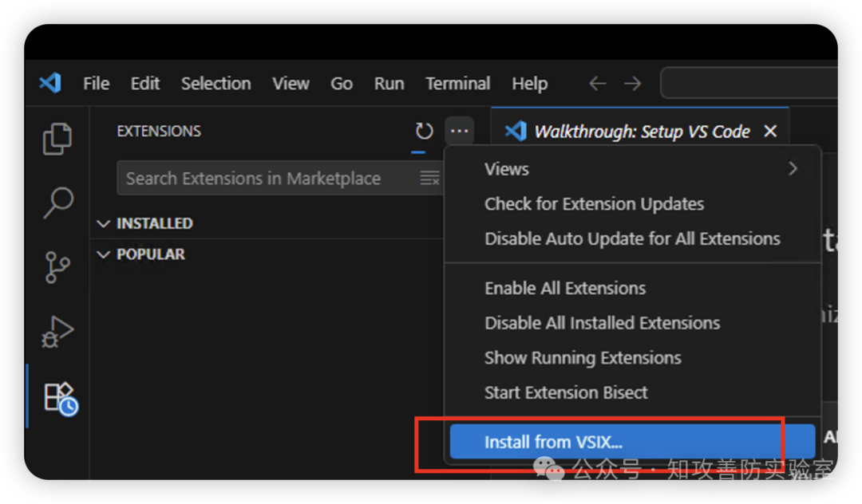Choose Disable All Installed Extensions
Image resolution: width=862 pixels, height=504 pixels.
[632, 323]
